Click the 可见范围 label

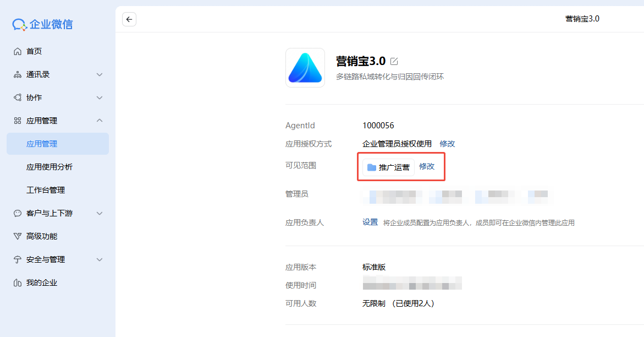point(301,165)
